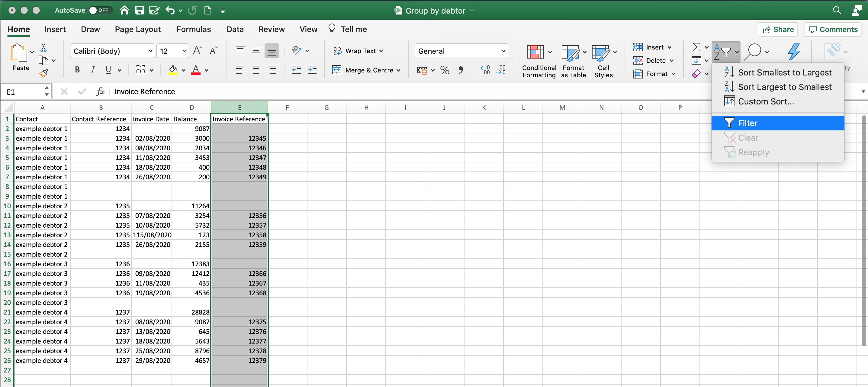Switch to the Formulas tab

(194, 29)
